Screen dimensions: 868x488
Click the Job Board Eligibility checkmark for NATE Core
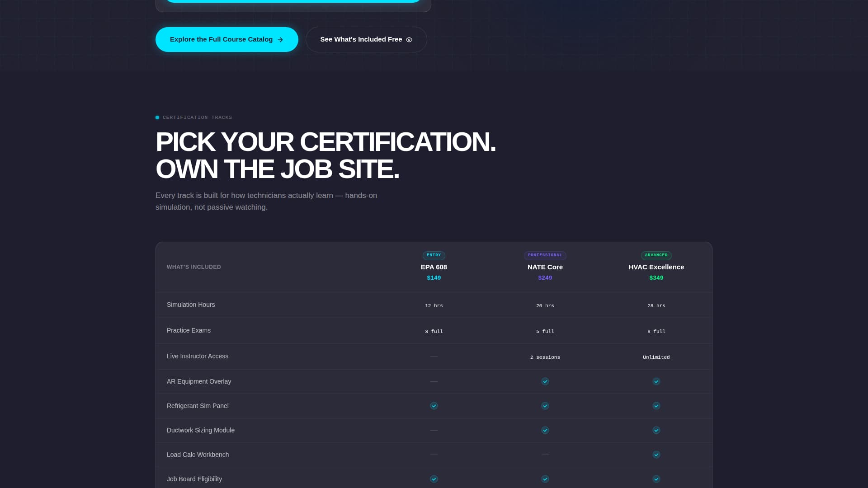[545, 479]
